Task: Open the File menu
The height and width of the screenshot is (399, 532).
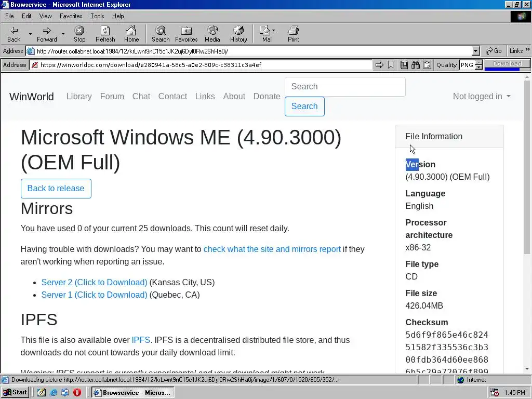Action: pyautogui.click(x=9, y=16)
